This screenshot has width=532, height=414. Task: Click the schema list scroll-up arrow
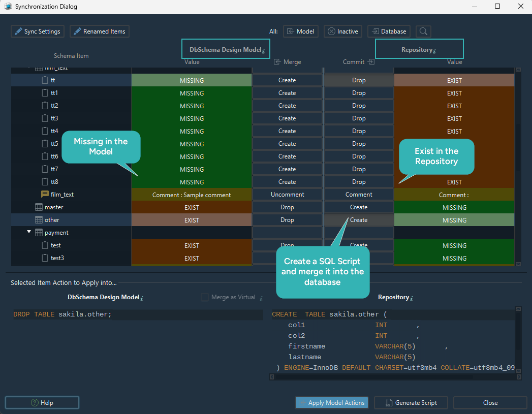pos(518,70)
